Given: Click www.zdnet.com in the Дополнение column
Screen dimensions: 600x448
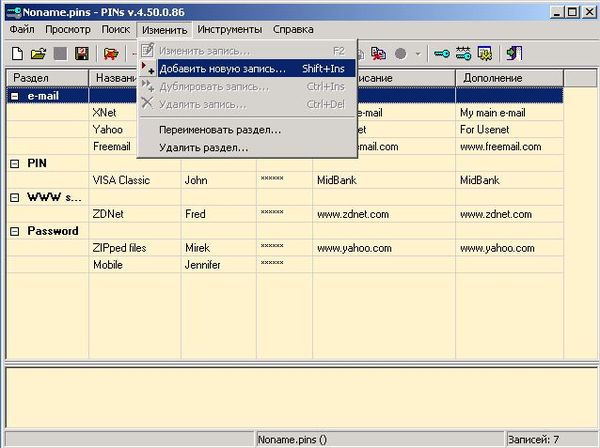Looking at the screenshot, I should click(496, 214).
